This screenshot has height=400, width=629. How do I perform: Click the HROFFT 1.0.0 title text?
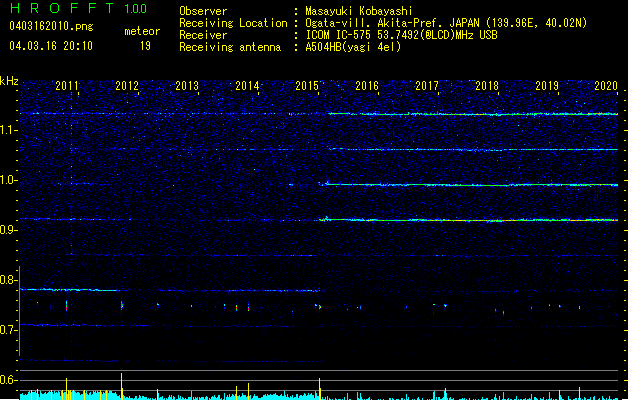[x=78, y=8]
